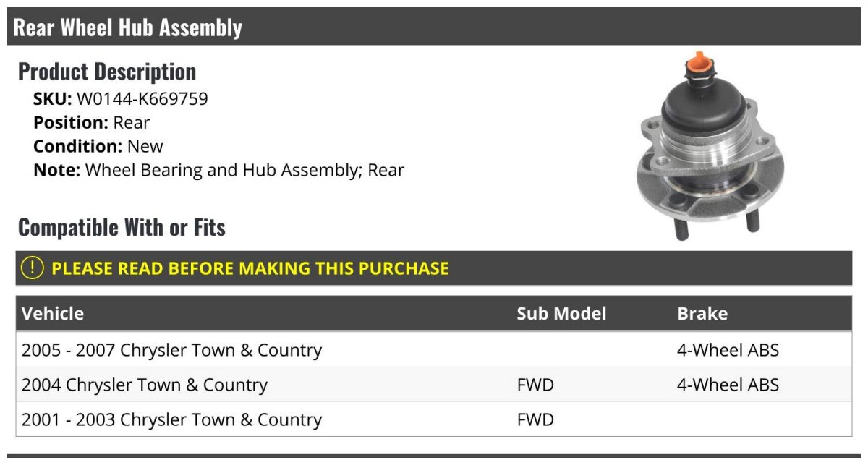Click the Compatible With or Fits heading
This screenshot has width=868, height=465.
122,227
